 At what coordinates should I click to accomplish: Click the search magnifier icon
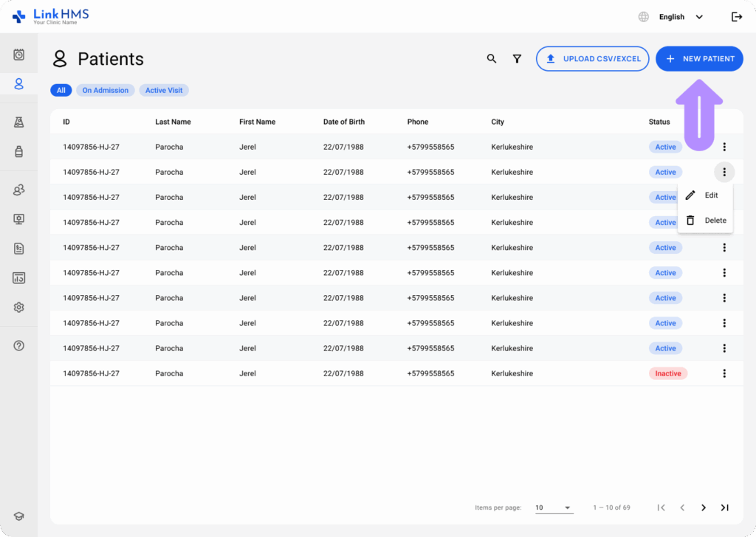(492, 59)
